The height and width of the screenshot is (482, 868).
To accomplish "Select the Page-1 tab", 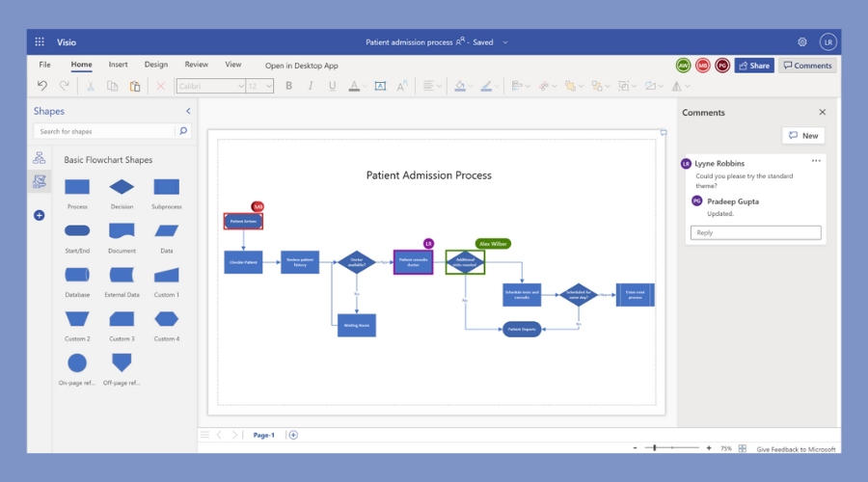I will (264, 435).
